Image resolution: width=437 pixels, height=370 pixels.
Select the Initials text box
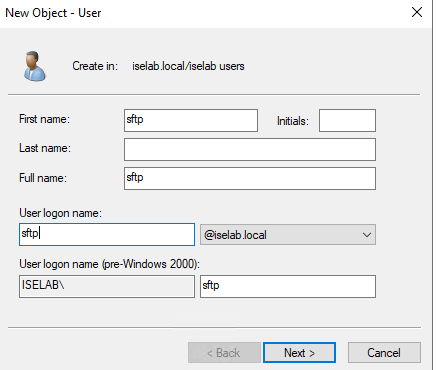[347, 120]
